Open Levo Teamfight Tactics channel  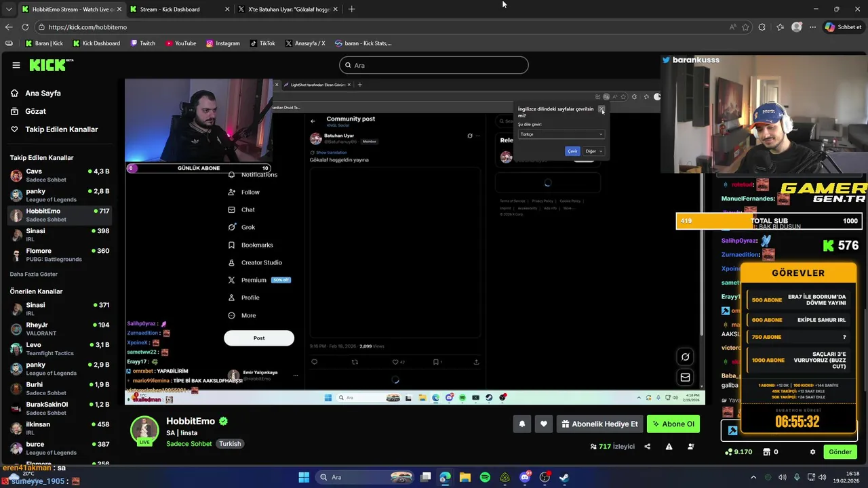tap(60, 349)
